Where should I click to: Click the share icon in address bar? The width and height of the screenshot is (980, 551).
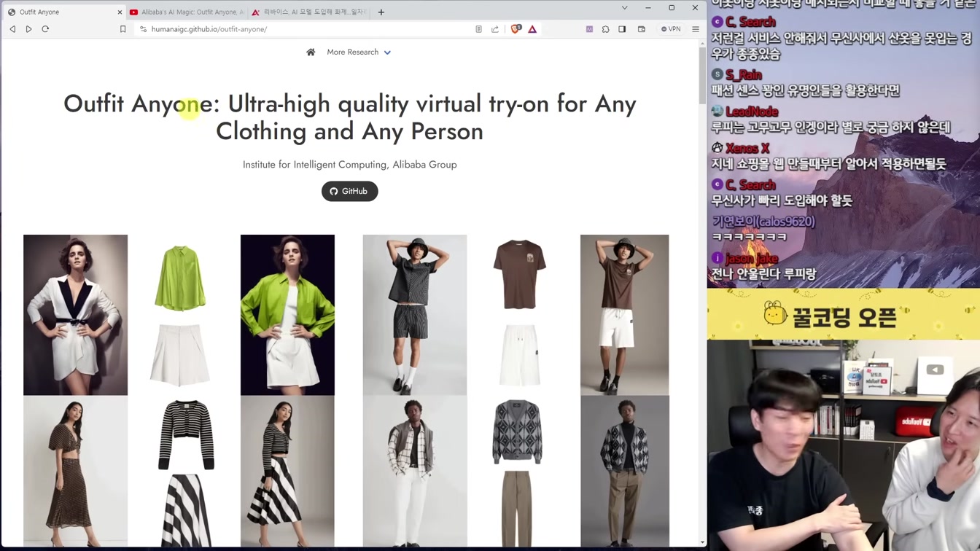point(495,29)
